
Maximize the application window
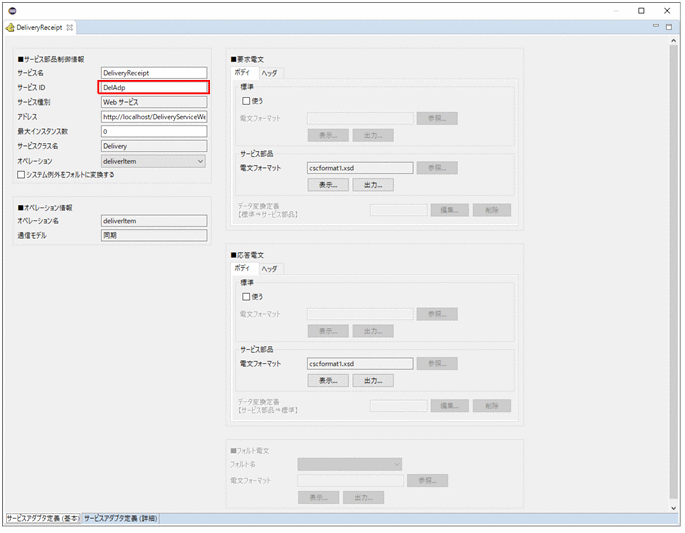(x=641, y=10)
